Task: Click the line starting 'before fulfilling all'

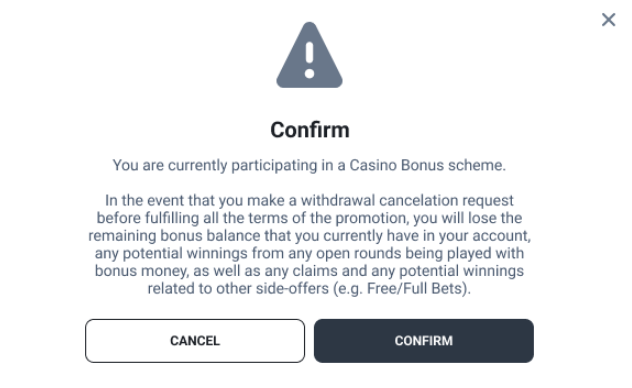Action: 309,218
